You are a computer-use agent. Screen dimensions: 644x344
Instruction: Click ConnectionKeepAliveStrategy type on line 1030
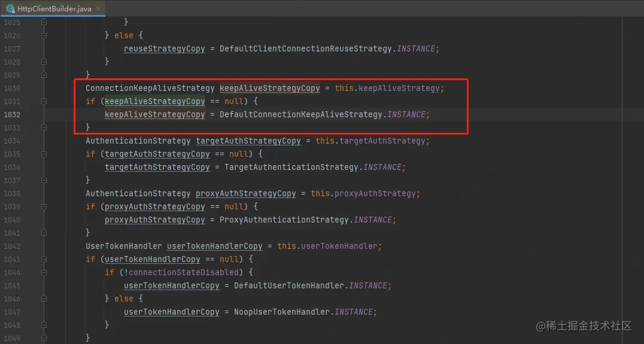(150, 88)
